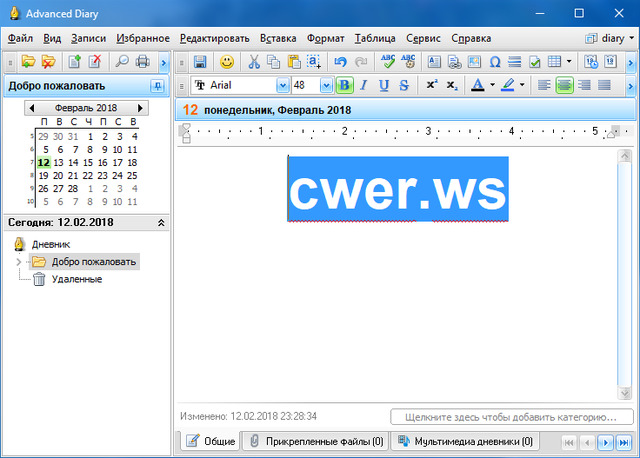Screen dimensions: 640x458
Task: Insert special symbol Omega icon
Action: pos(495,62)
